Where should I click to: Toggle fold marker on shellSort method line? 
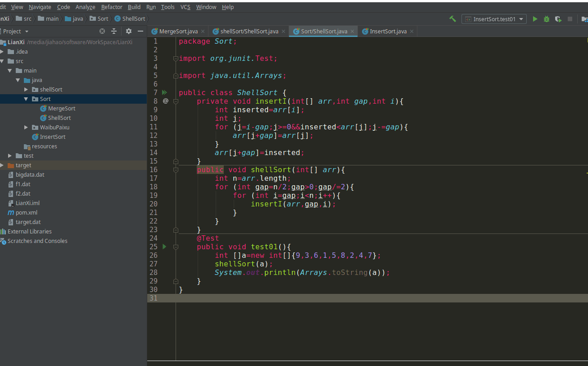176,170
